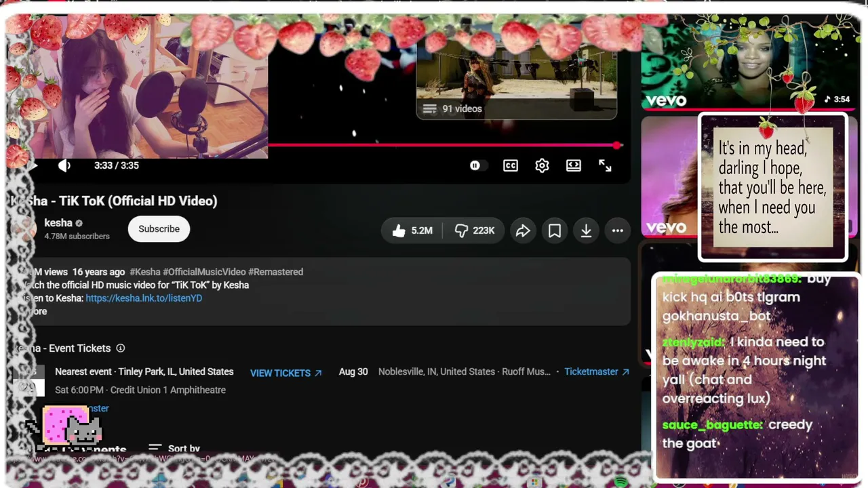Click the Event Tickets info icon
Viewport: 868px width, 488px height.
[x=120, y=348]
